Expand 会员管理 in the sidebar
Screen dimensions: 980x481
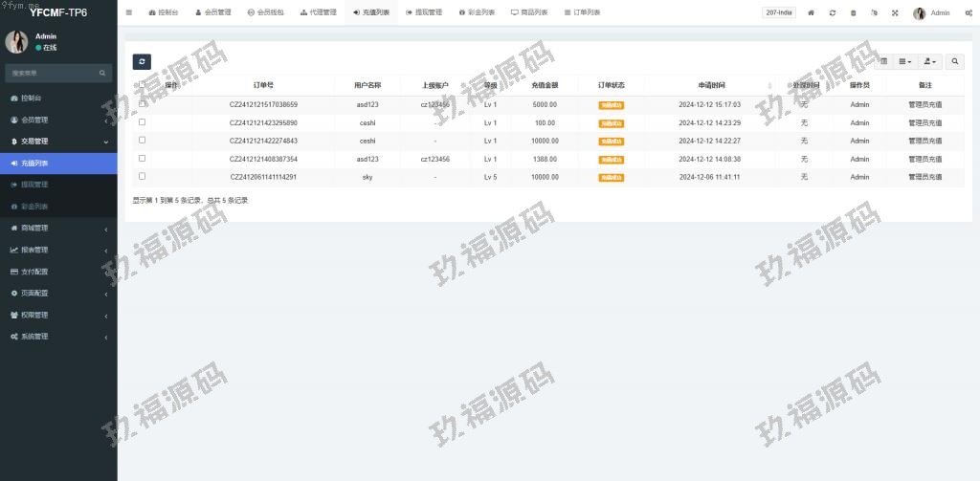(x=58, y=120)
